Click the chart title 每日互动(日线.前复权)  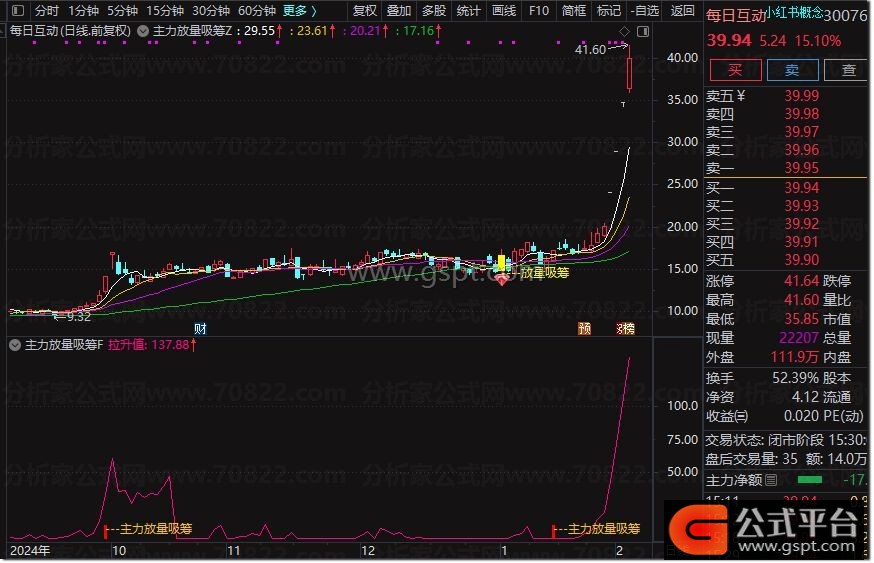click(x=70, y=31)
